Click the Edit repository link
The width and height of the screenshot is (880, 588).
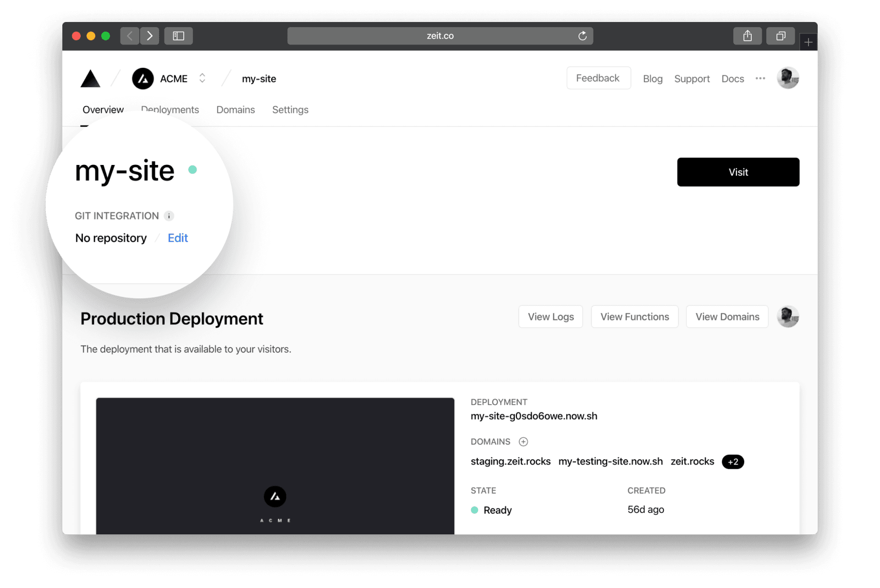coord(178,238)
